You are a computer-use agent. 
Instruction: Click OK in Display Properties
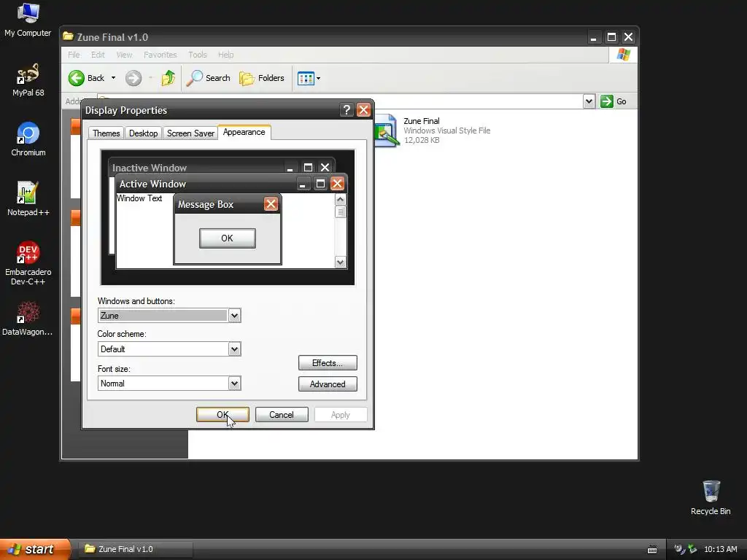click(222, 415)
